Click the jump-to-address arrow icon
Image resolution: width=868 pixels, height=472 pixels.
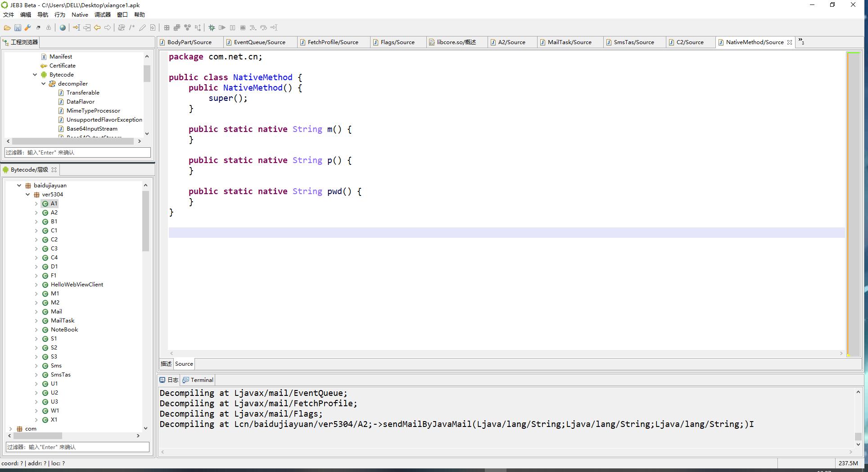point(77,27)
